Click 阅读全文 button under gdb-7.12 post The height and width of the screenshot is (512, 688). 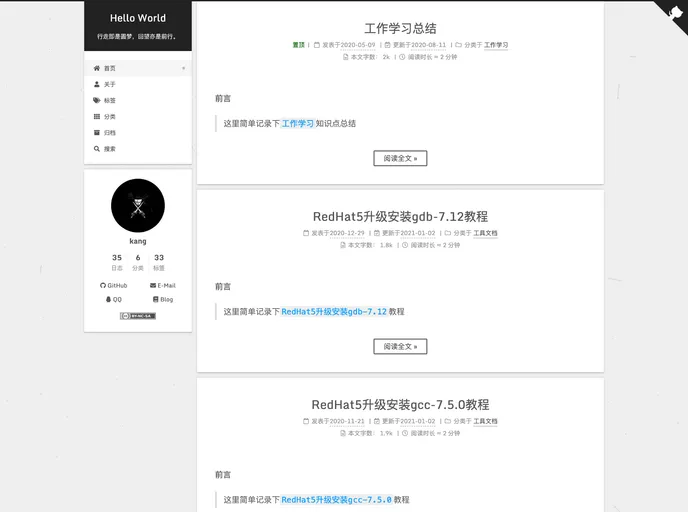pyautogui.click(x=400, y=346)
